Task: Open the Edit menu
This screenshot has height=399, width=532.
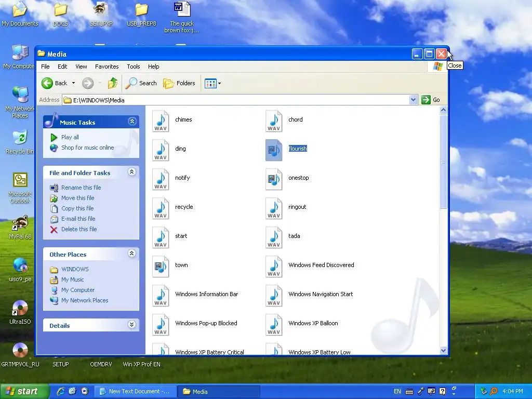Action: (x=62, y=66)
